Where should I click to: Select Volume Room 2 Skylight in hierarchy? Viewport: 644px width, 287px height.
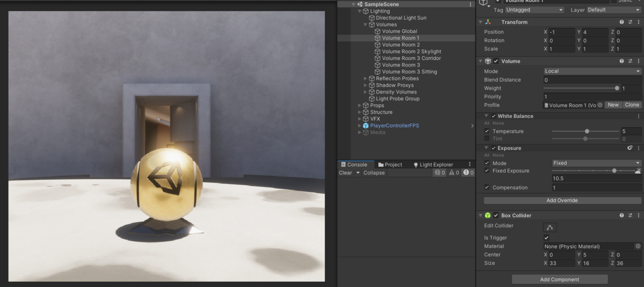(x=412, y=51)
